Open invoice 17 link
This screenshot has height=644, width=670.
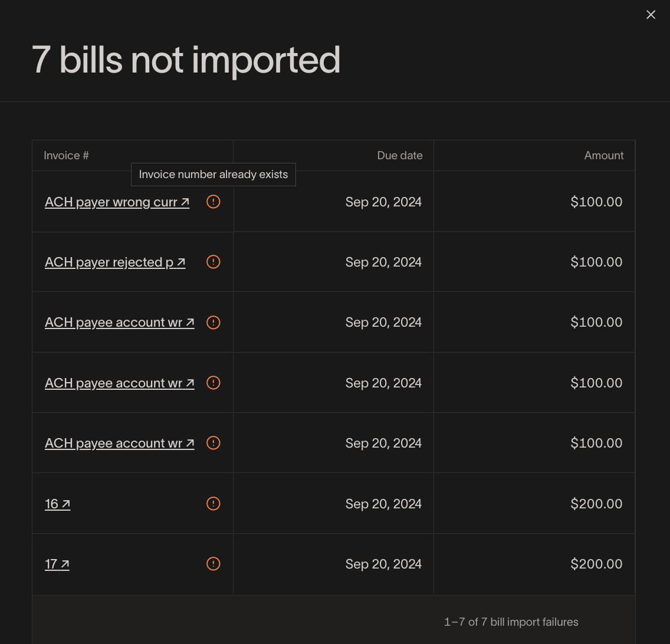pos(57,564)
